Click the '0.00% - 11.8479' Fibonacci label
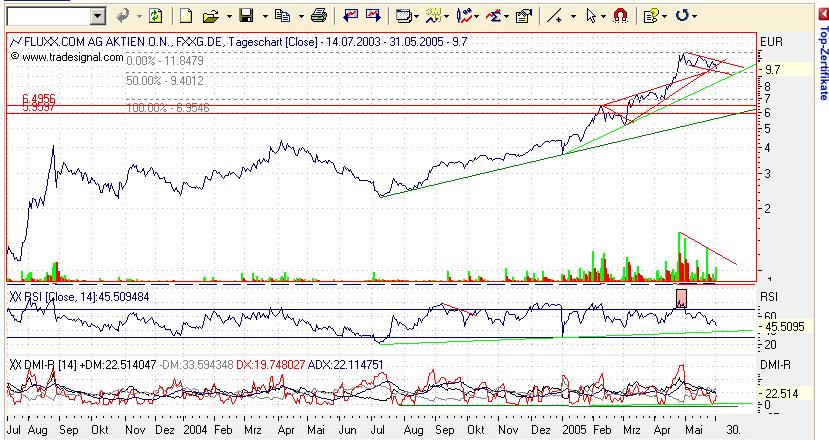Screen dimensions: 829x440 (165, 61)
